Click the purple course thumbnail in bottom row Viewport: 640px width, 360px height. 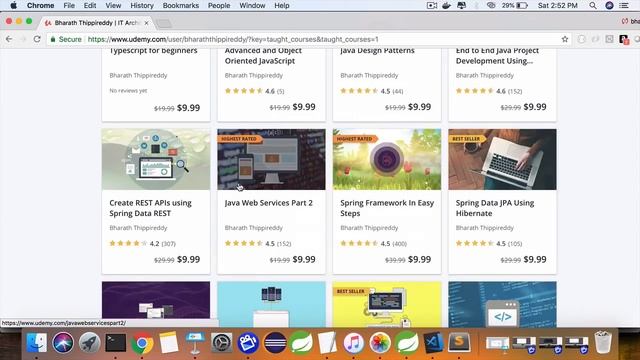(x=156, y=300)
